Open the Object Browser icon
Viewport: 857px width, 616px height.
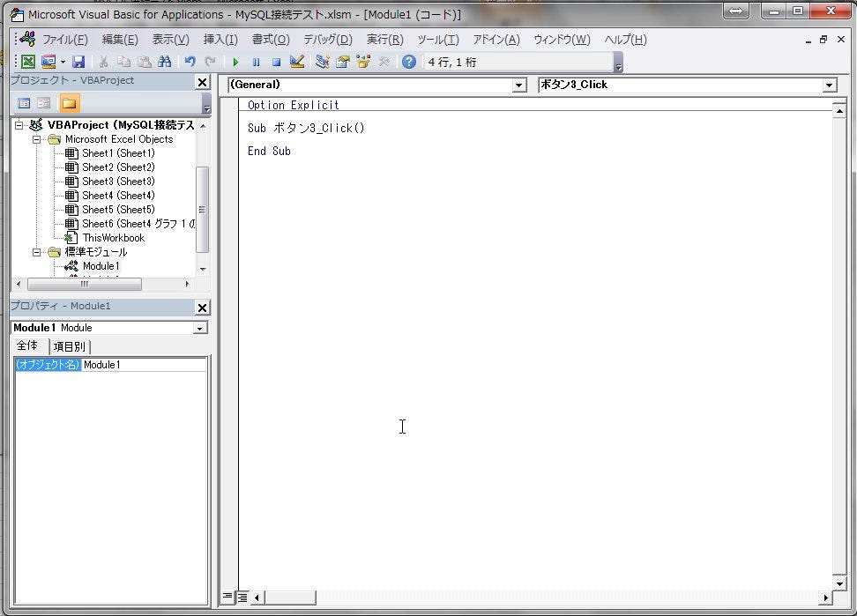(362, 61)
